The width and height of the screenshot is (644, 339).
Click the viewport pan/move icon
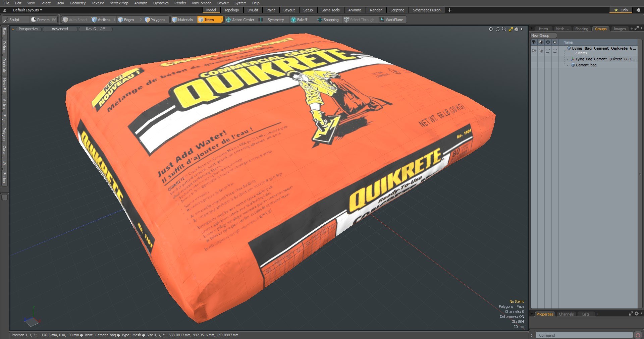point(491,29)
